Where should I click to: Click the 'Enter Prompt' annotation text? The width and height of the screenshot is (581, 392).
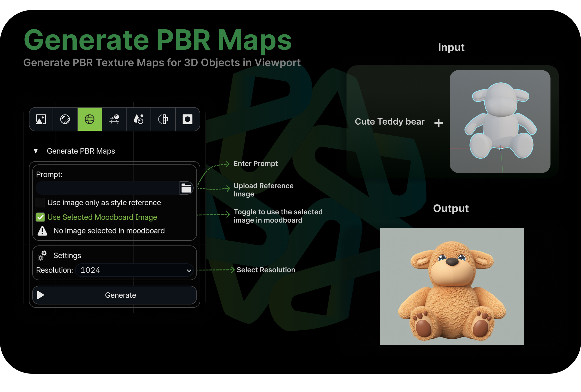click(x=255, y=163)
